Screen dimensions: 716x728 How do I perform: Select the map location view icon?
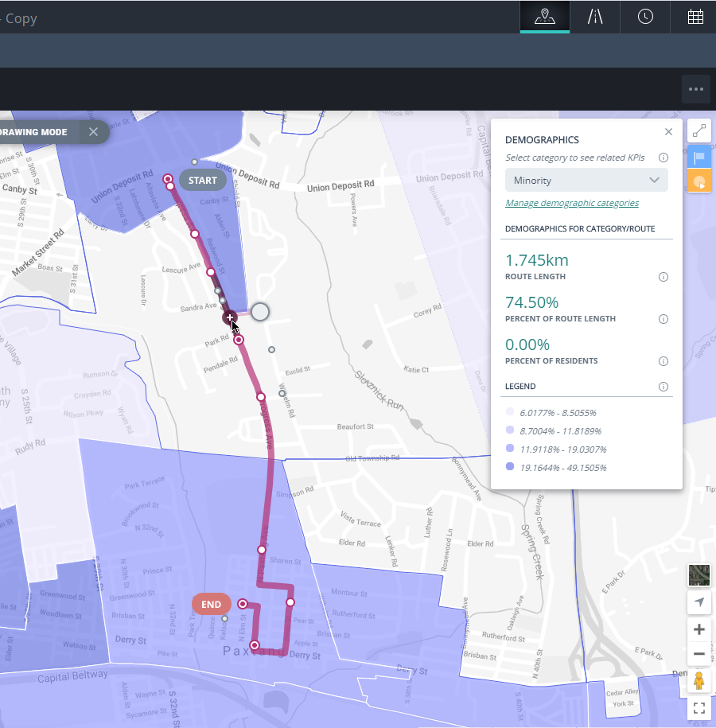tap(544, 17)
